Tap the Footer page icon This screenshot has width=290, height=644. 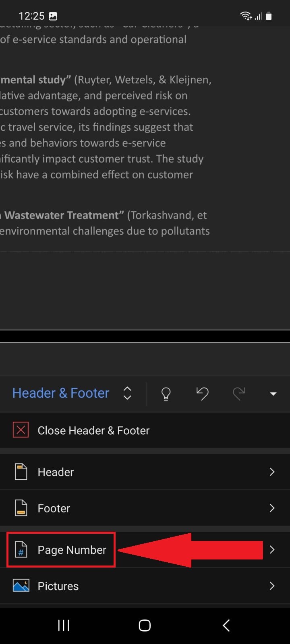tap(21, 508)
